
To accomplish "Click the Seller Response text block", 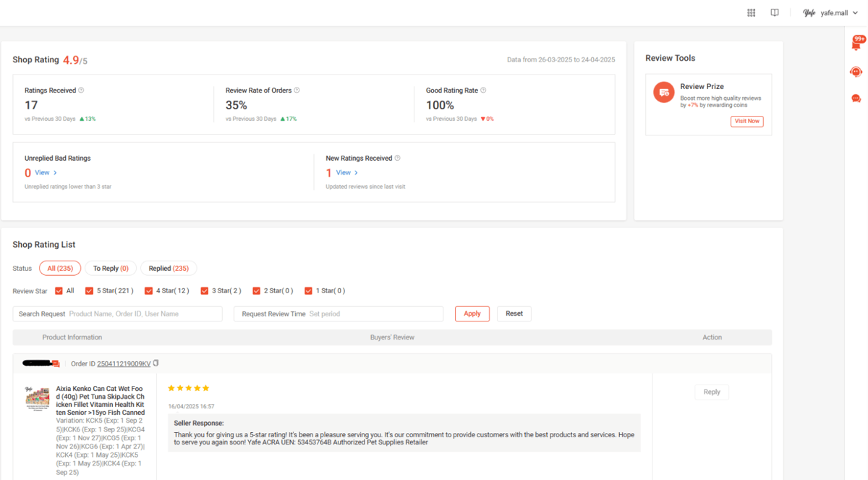I will (404, 432).
